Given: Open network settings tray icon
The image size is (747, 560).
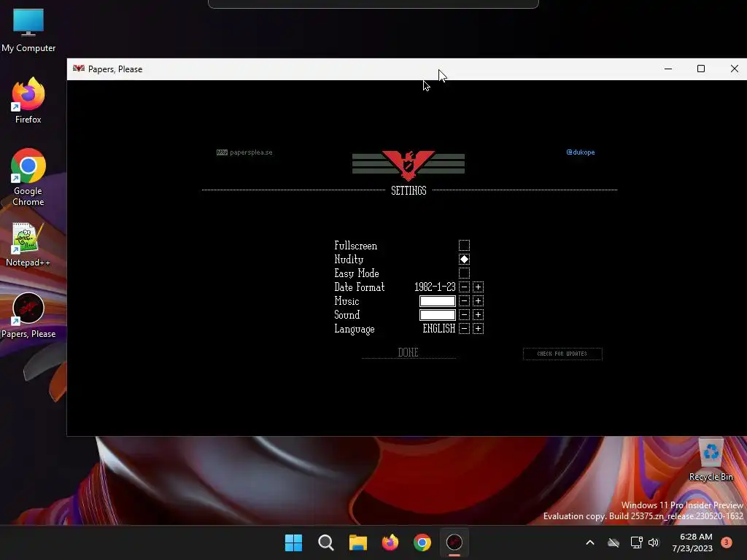Looking at the screenshot, I should pos(636,542).
